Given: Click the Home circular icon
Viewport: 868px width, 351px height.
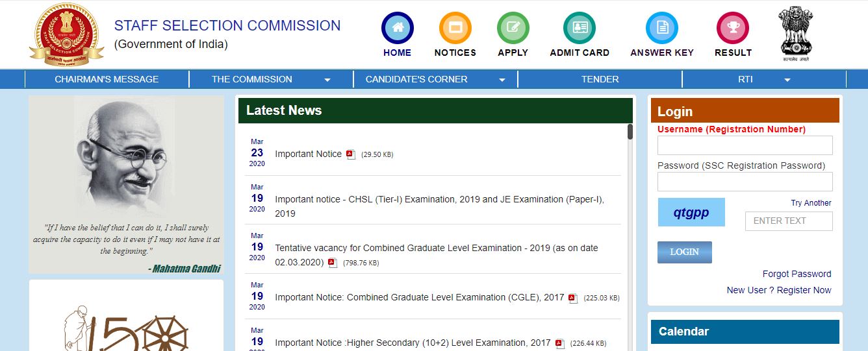Looking at the screenshot, I should (x=397, y=28).
